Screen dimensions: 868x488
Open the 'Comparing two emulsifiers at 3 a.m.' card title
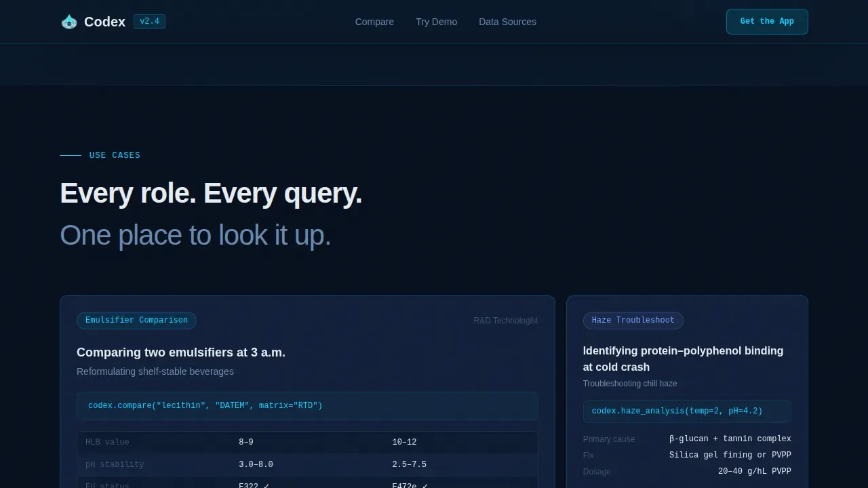tap(181, 352)
